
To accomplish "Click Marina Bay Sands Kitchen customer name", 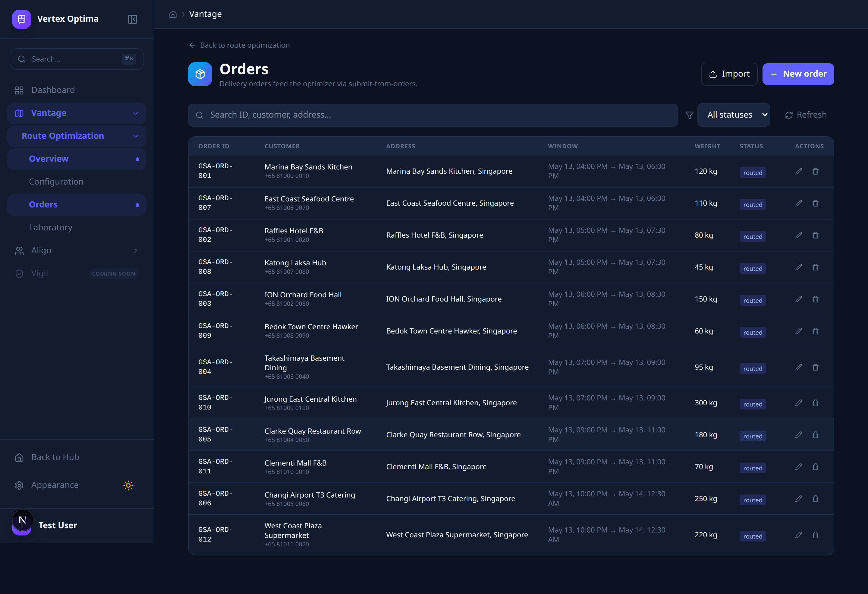I will [308, 167].
